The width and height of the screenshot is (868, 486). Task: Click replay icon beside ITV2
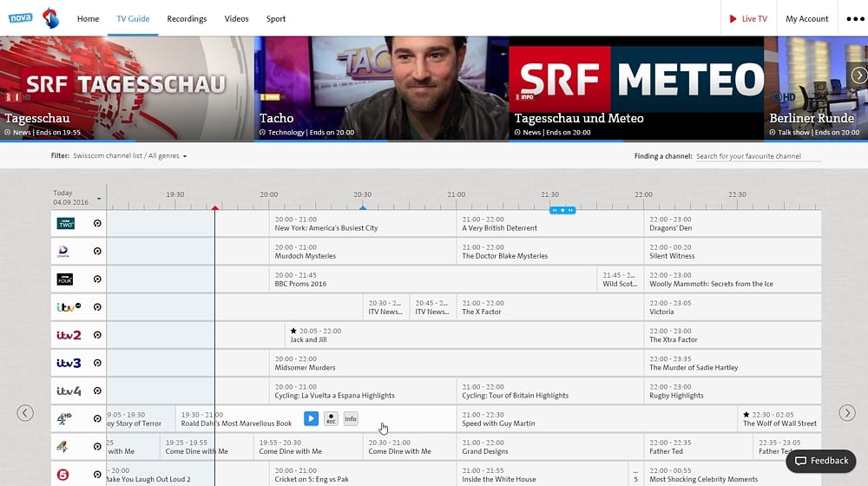point(97,335)
